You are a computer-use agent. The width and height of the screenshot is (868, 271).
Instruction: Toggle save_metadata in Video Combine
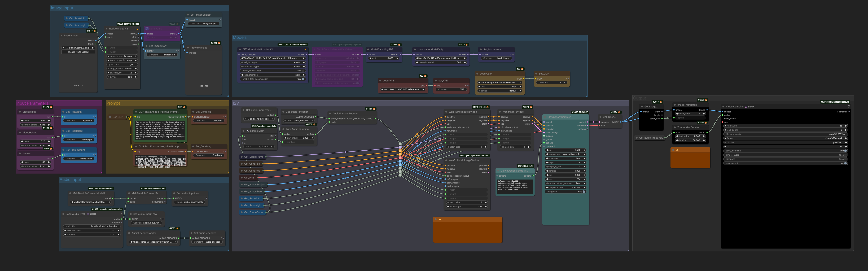(845, 151)
